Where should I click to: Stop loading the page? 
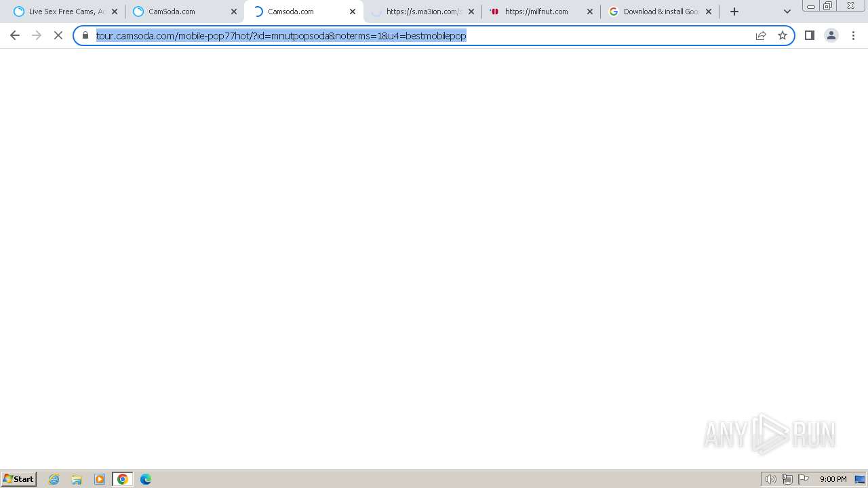pos(58,35)
